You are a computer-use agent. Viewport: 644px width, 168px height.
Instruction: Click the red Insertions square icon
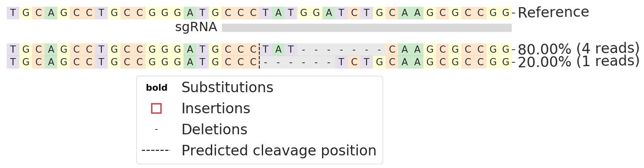(156, 108)
